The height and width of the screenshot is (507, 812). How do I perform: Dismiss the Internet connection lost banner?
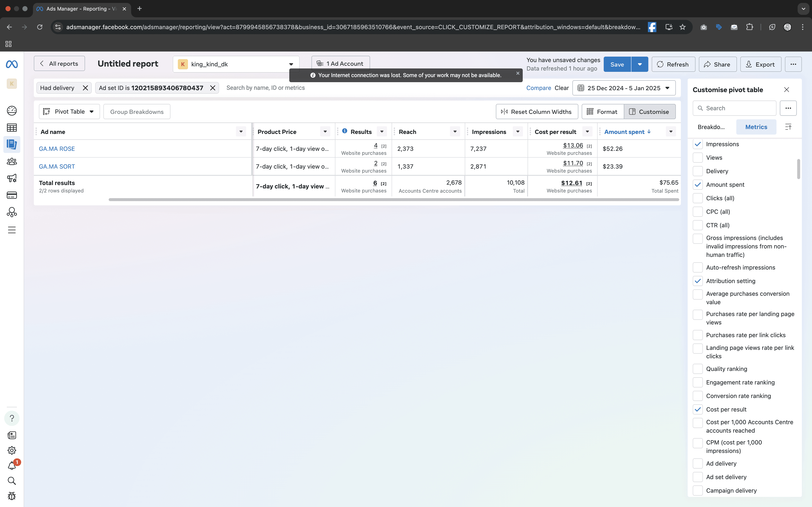518,73
